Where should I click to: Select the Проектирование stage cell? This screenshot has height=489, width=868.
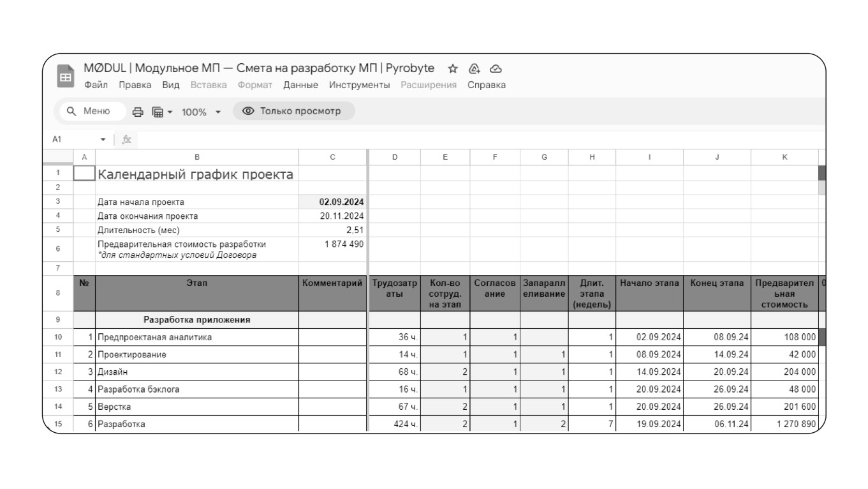point(196,354)
